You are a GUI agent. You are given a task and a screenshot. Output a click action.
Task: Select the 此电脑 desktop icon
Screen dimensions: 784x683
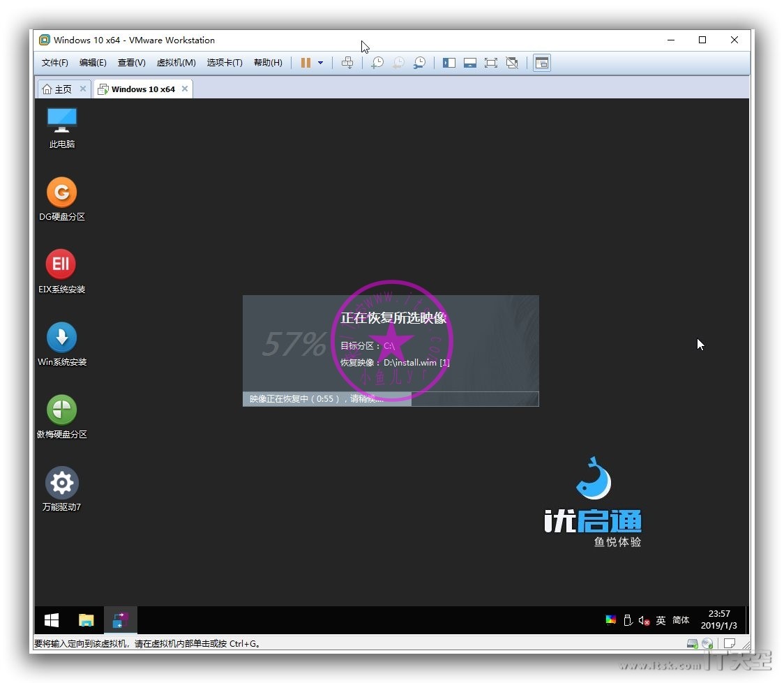pyautogui.click(x=62, y=128)
